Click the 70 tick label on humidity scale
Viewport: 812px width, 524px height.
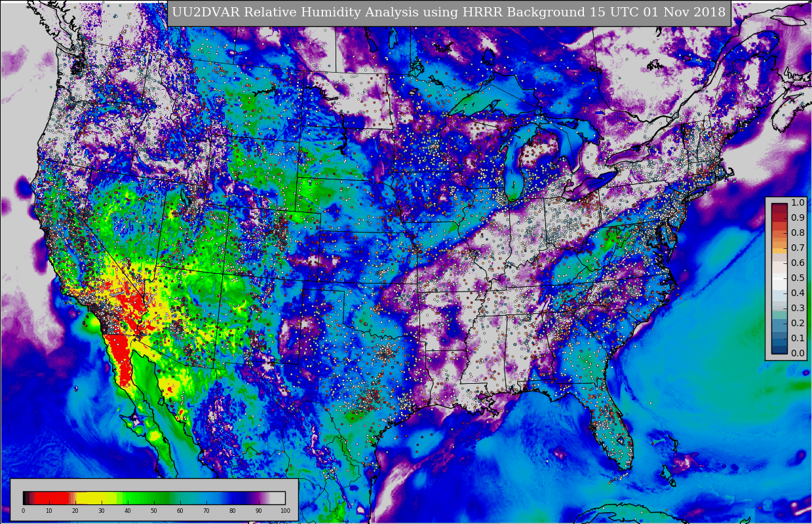coord(206,511)
